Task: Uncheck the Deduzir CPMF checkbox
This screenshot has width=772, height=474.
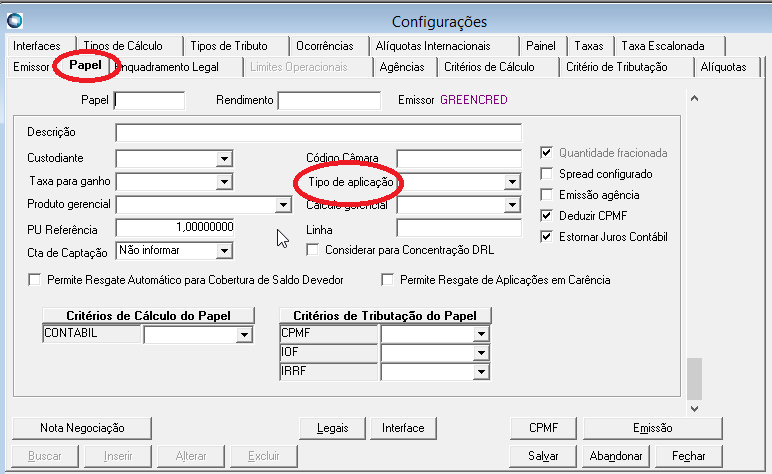Action: 547,216
